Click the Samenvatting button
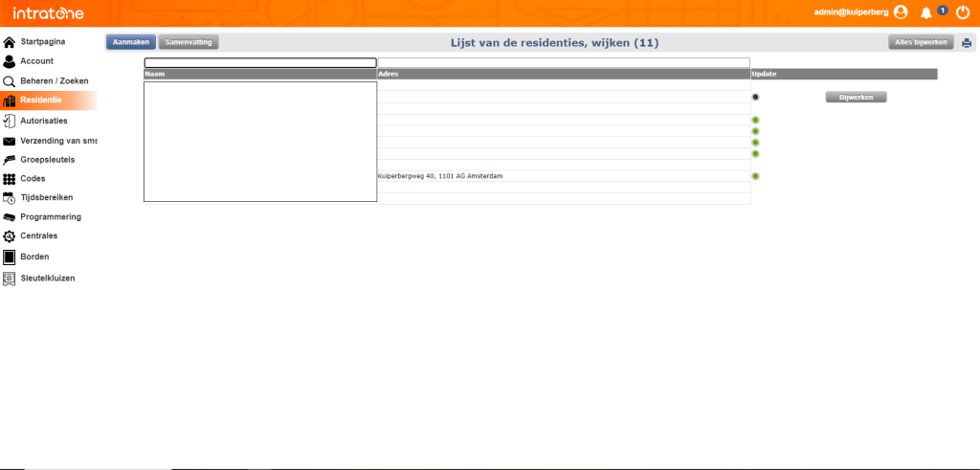Viewport: 980px width, 470px height. [x=189, y=42]
